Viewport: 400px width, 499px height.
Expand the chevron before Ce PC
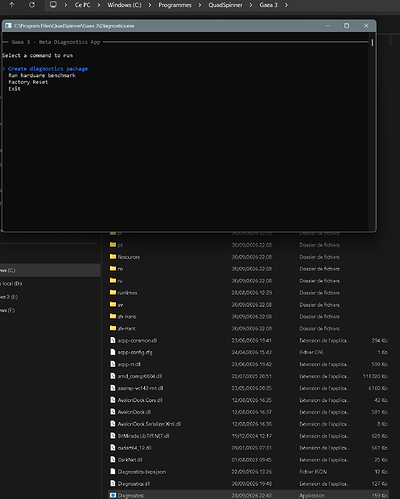point(66,5)
